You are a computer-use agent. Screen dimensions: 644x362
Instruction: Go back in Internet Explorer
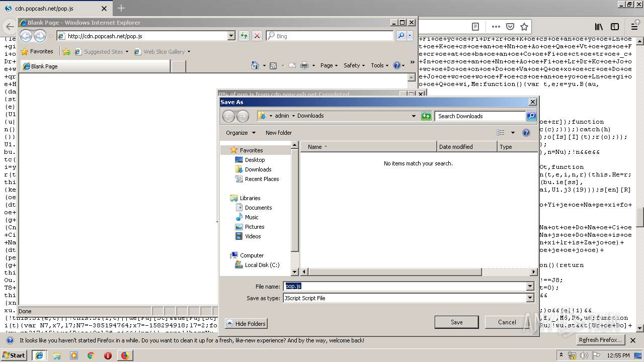[26, 36]
